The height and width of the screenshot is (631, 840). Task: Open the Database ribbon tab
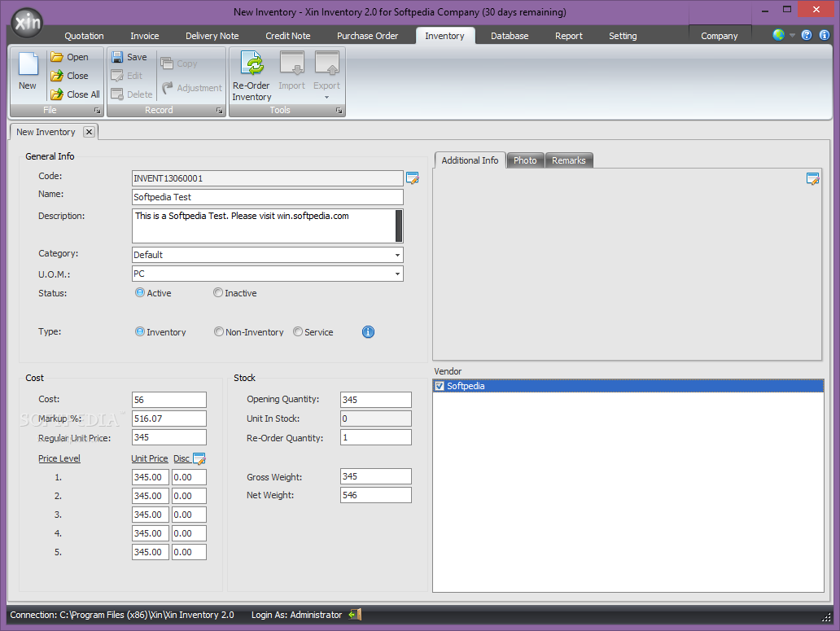pyautogui.click(x=510, y=36)
